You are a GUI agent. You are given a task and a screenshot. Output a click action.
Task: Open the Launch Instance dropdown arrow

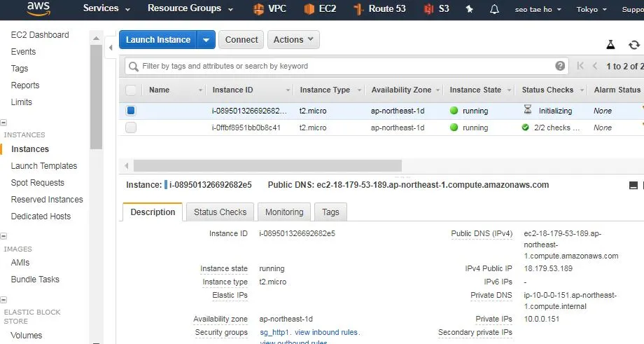point(206,40)
